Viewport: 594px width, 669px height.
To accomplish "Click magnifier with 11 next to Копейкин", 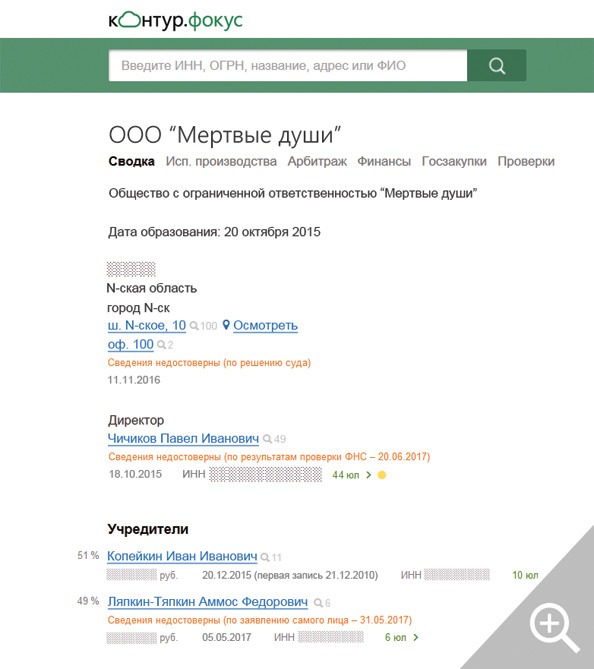I will (x=271, y=557).
